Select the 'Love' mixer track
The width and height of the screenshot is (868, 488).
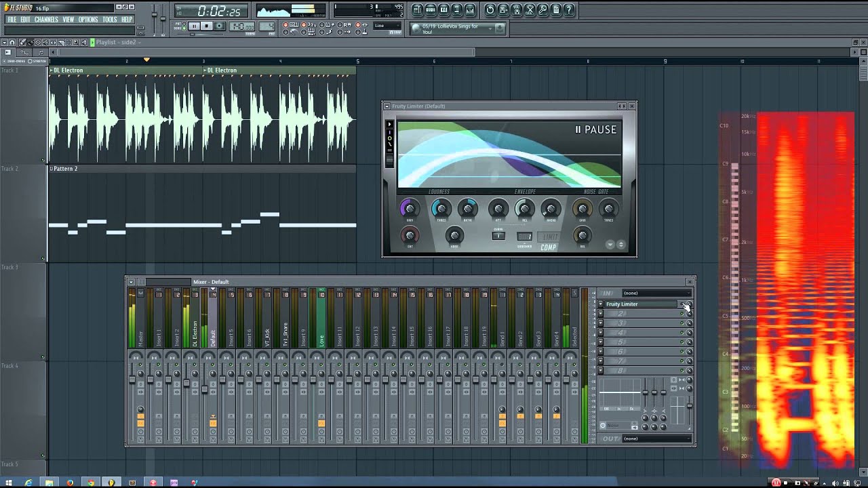pos(321,319)
